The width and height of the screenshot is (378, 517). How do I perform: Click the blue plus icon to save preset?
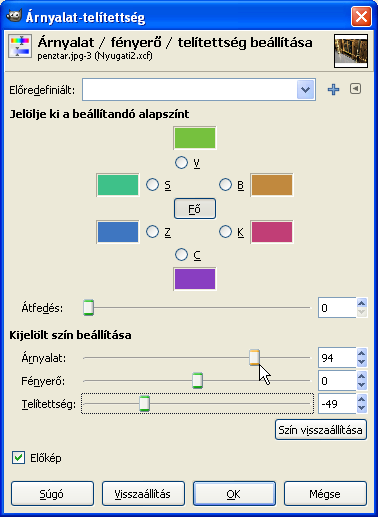pyautogui.click(x=333, y=89)
